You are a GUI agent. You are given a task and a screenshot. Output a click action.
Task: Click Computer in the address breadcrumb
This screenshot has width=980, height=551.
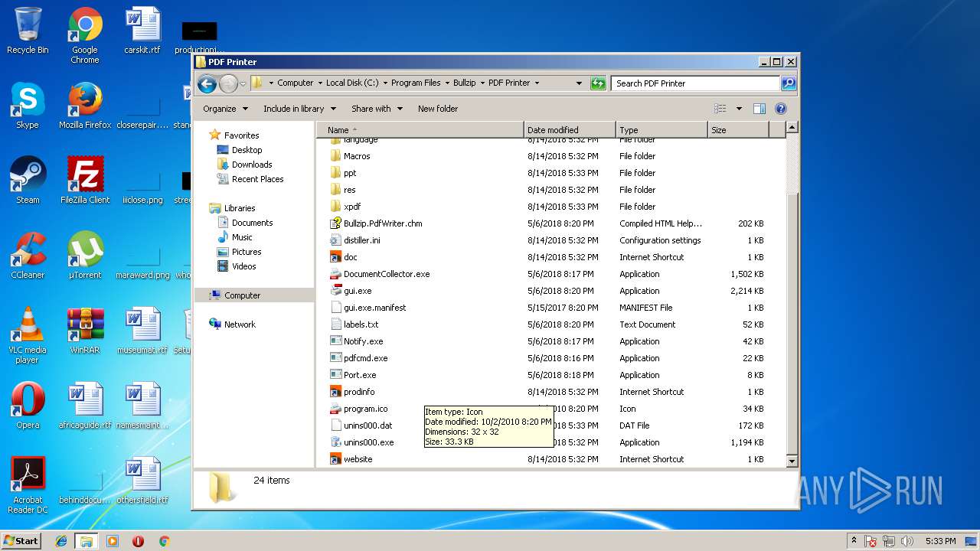[295, 83]
